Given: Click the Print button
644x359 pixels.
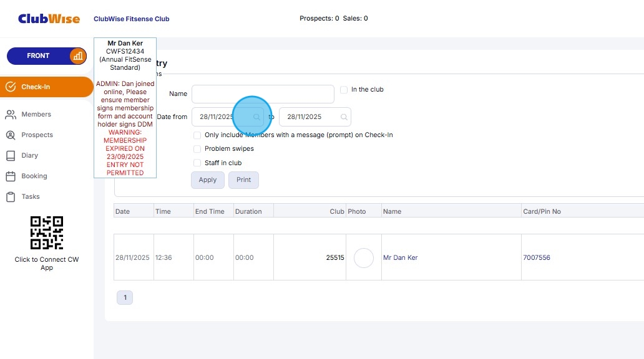Looking at the screenshot, I should tap(243, 179).
